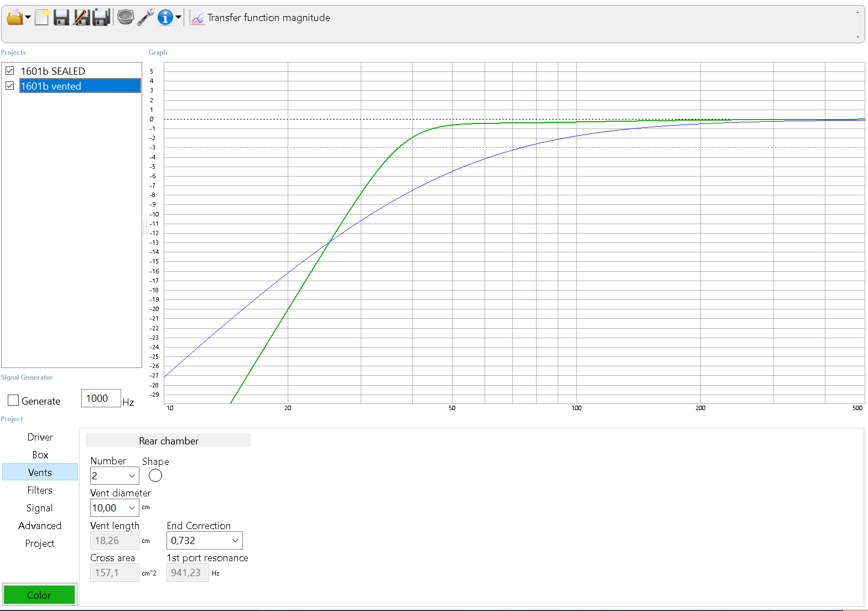Switch to the Project tab
This screenshot has width=868, height=611.
tap(40, 543)
